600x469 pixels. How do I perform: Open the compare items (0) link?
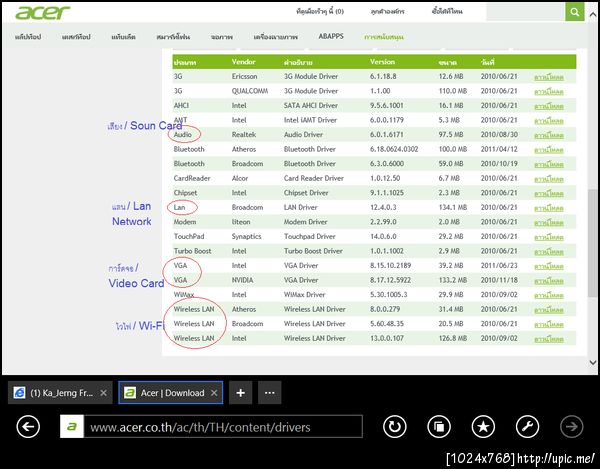(x=320, y=11)
